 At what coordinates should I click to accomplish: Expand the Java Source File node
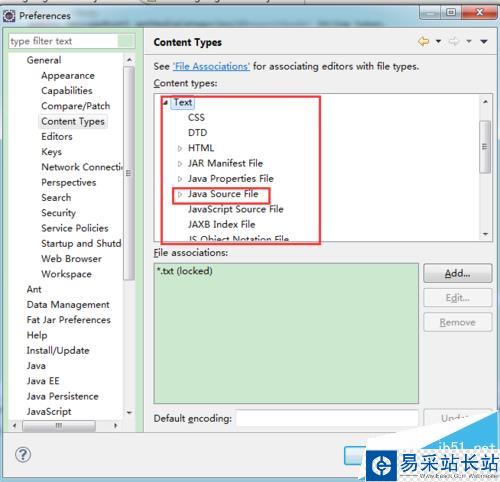click(x=180, y=194)
